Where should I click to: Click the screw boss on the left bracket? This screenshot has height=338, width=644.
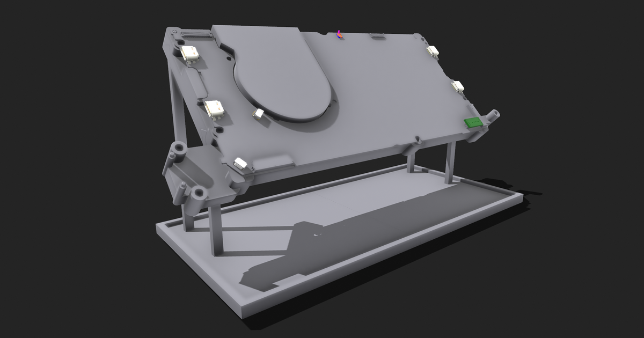point(179,149)
